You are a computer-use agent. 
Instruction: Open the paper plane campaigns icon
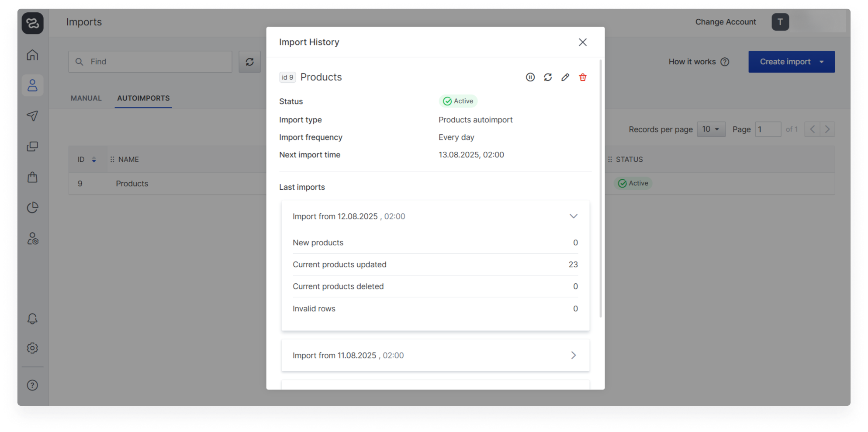32,116
